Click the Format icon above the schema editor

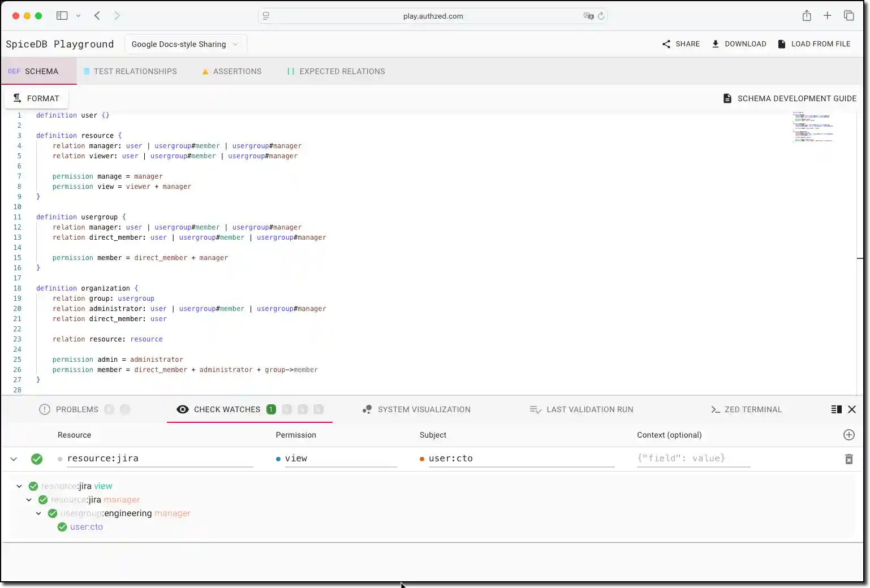click(16, 98)
